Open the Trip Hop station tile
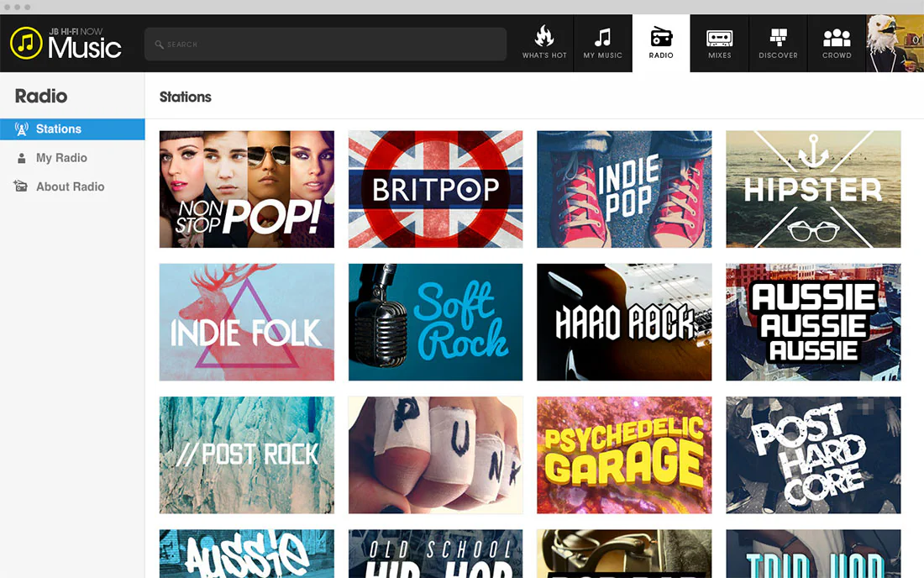This screenshot has height=578, width=924. pyautogui.click(x=813, y=554)
